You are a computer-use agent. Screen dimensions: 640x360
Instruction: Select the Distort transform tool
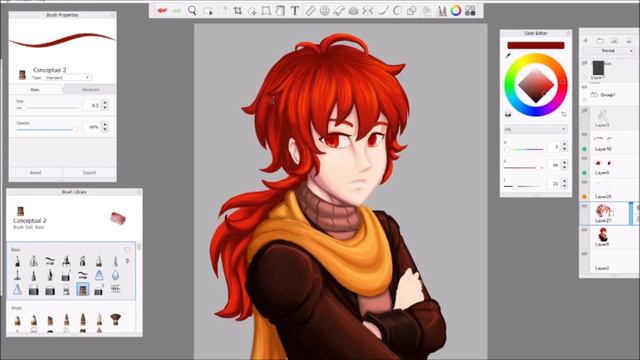[266, 11]
